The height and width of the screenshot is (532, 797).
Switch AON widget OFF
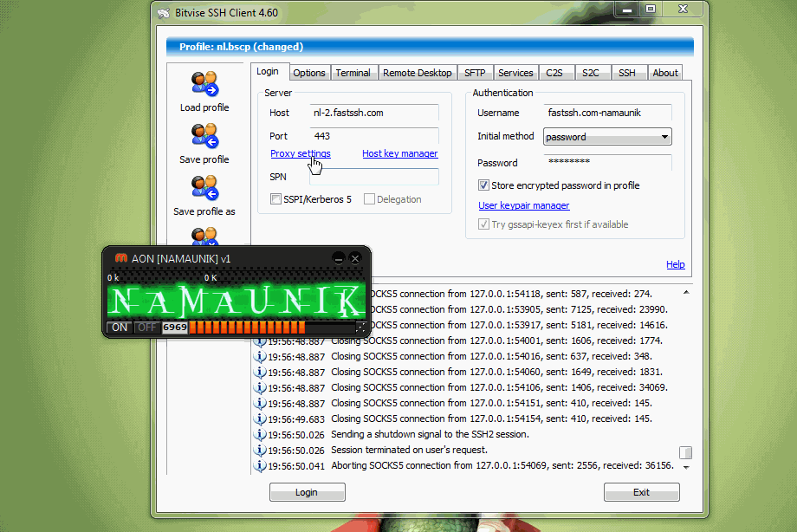147,327
